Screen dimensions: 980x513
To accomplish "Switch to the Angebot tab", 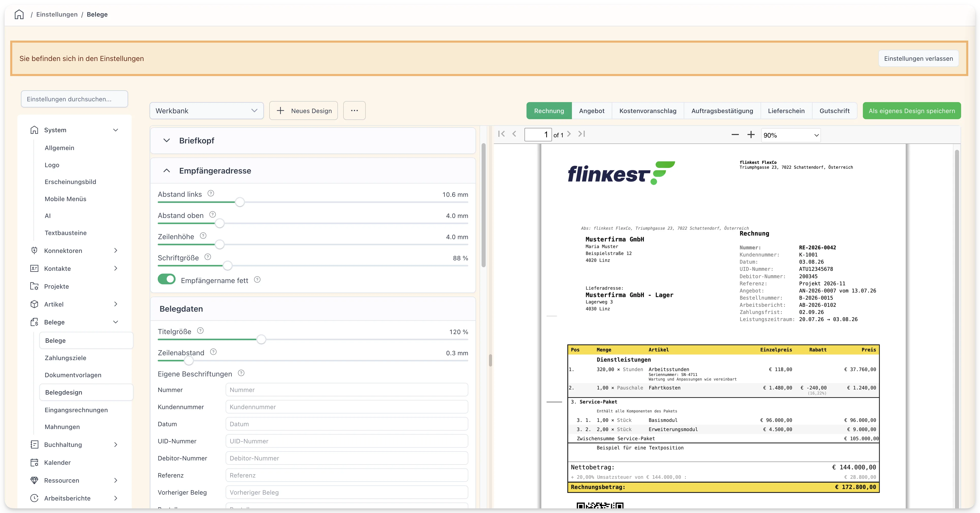I will pos(592,111).
